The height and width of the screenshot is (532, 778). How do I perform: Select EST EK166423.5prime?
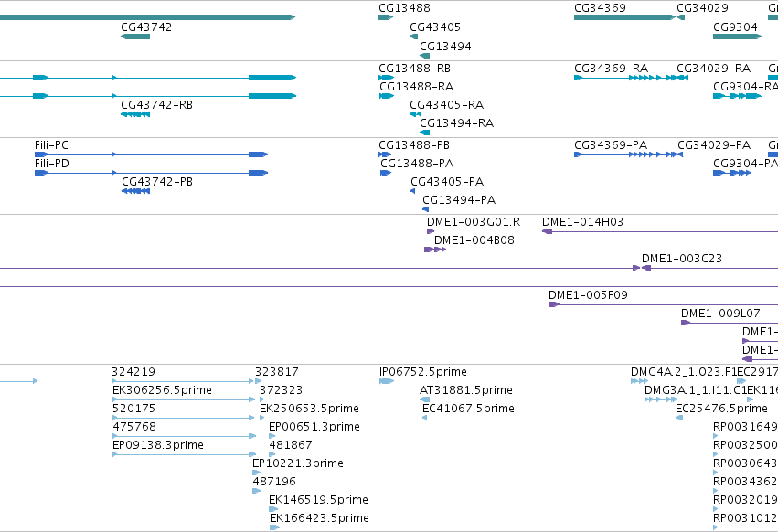pyautogui.click(x=275, y=528)
